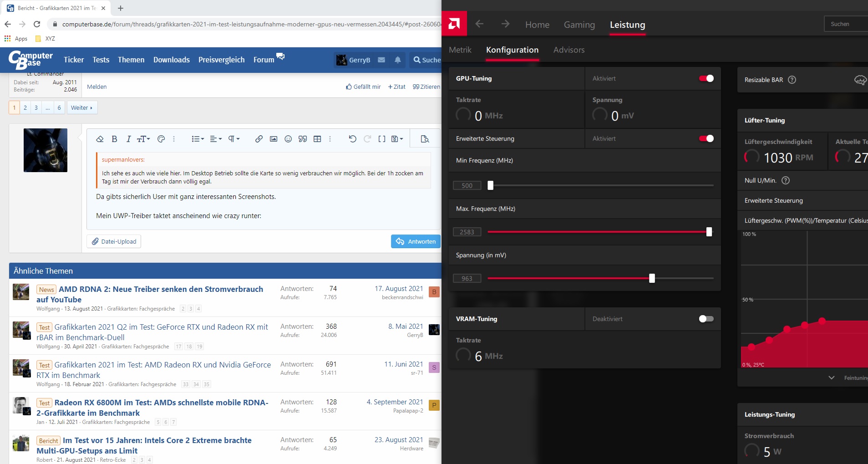Click the Null U/Min. help icon

[786, 180]
